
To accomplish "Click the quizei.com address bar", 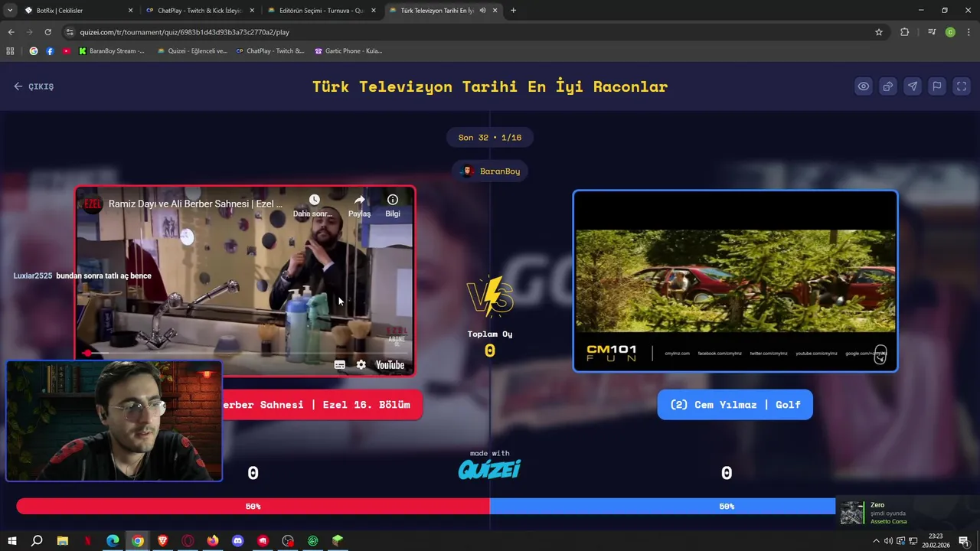I will pos(475,32).
